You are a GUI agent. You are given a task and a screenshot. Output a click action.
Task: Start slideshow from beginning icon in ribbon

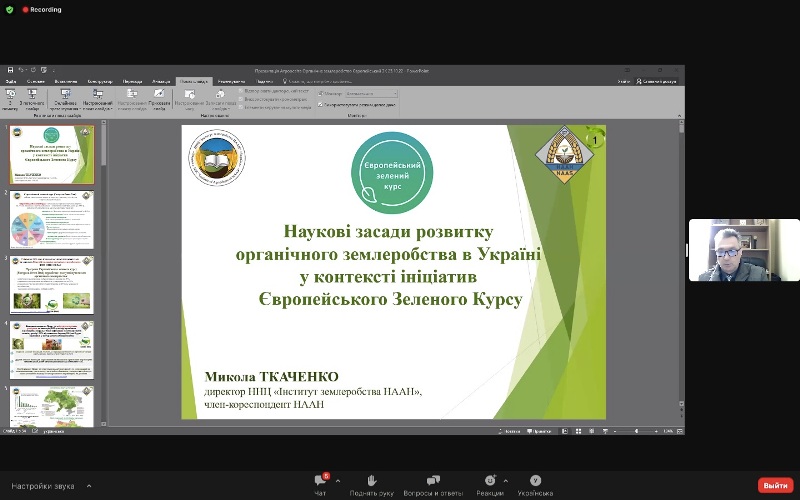coord(10,95)
